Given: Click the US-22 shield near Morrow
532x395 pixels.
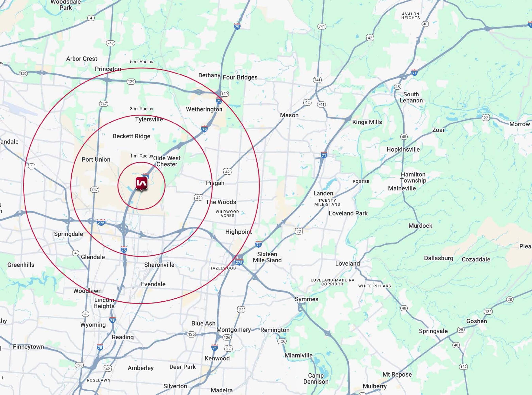Looking at the screenshot, I should click(x=486, y=118).
